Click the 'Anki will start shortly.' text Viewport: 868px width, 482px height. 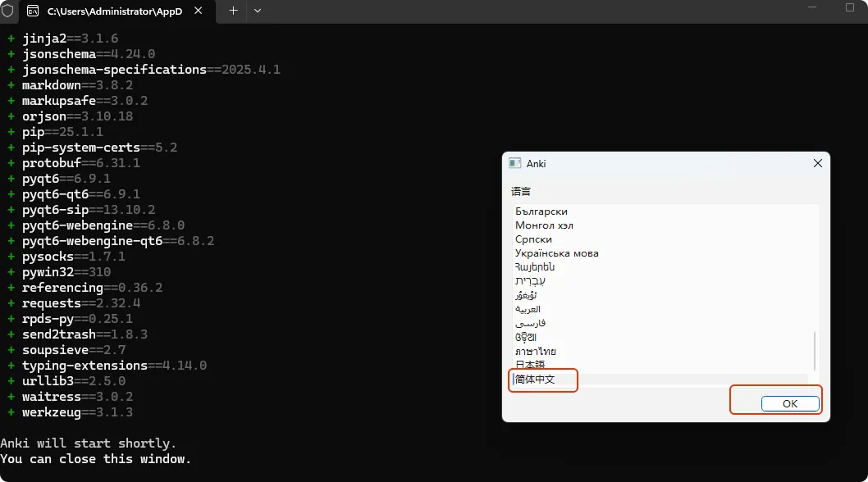[88, 443]
